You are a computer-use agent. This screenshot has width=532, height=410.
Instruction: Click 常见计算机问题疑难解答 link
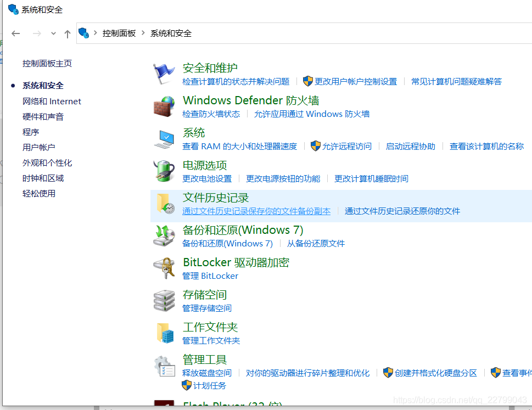(456, 81)
